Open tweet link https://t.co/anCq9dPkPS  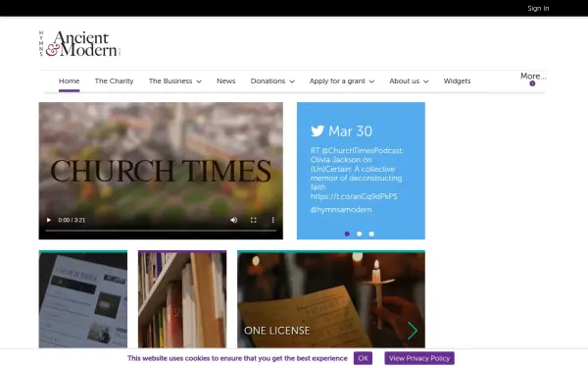pyautogui.click(x=354, y=196)
